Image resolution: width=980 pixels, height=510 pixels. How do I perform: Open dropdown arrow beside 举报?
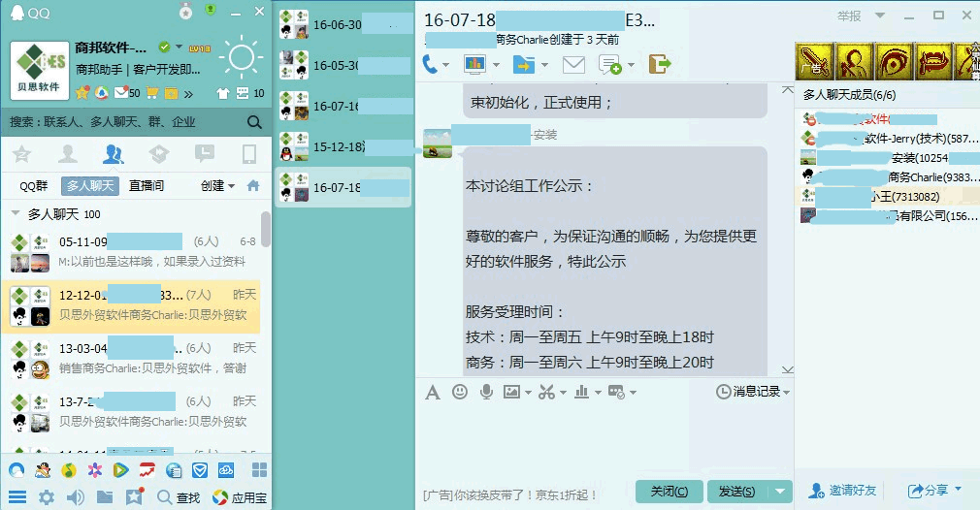(x=880, y=16)
